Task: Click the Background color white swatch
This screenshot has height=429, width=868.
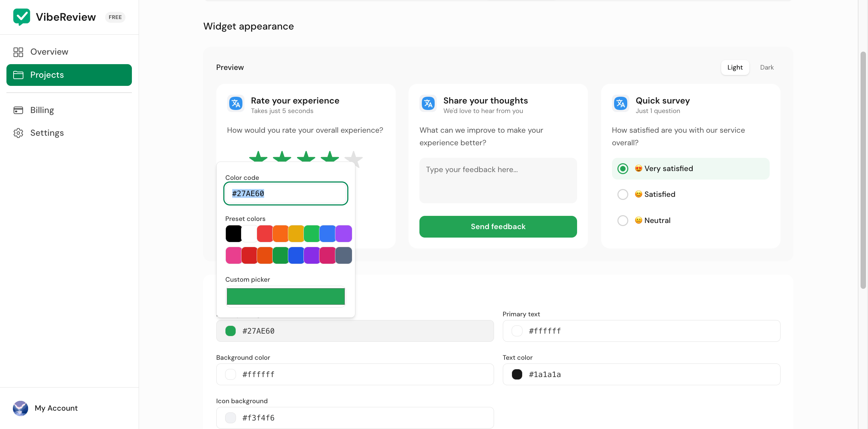Action: coord(231,374)
